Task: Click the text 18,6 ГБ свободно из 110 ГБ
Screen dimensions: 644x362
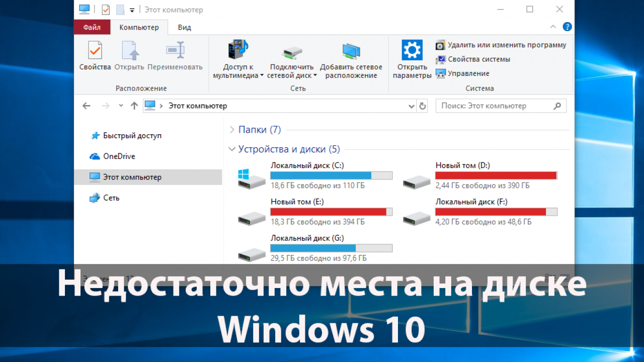Action: 317,186
